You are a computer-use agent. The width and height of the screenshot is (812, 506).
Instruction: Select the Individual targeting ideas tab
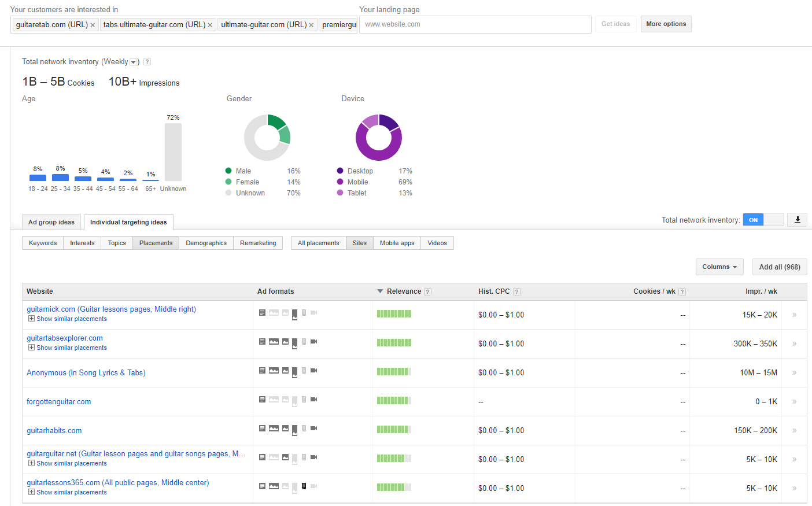click(128, 222)
